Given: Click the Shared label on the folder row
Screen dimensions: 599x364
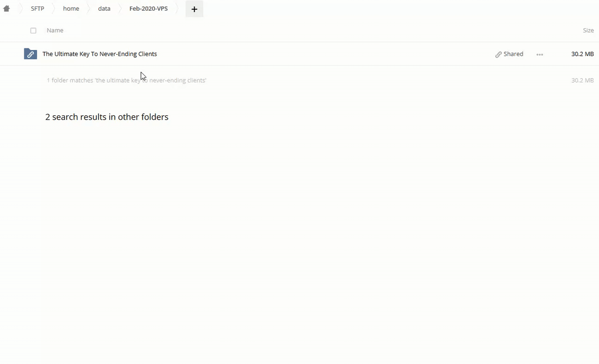Looking at the screenshot, I should (x=513, y=54).
